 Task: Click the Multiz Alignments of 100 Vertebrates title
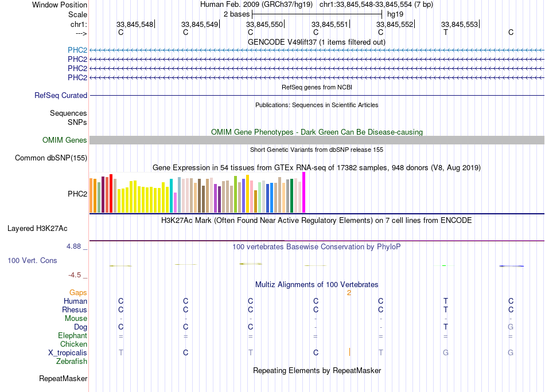(316, 284)
